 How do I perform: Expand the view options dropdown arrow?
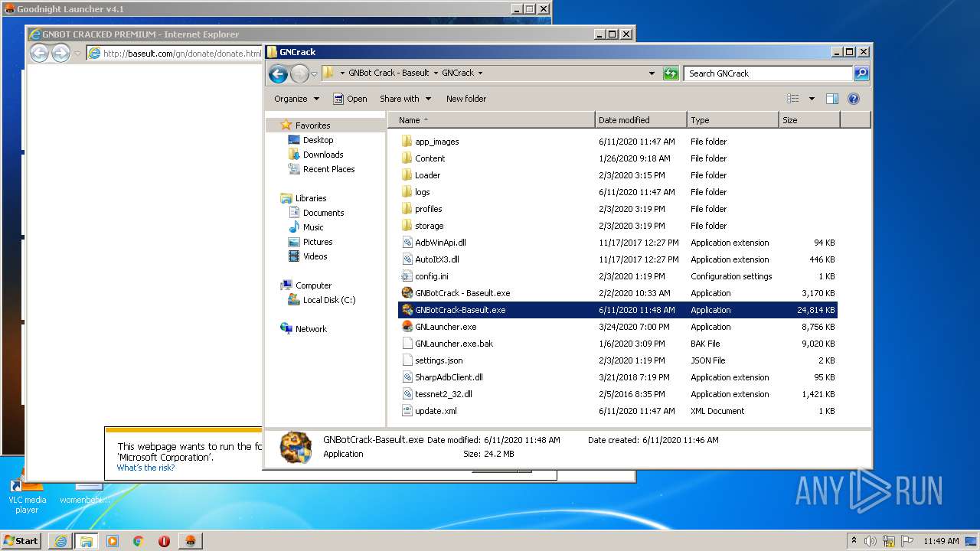[812, 99]
